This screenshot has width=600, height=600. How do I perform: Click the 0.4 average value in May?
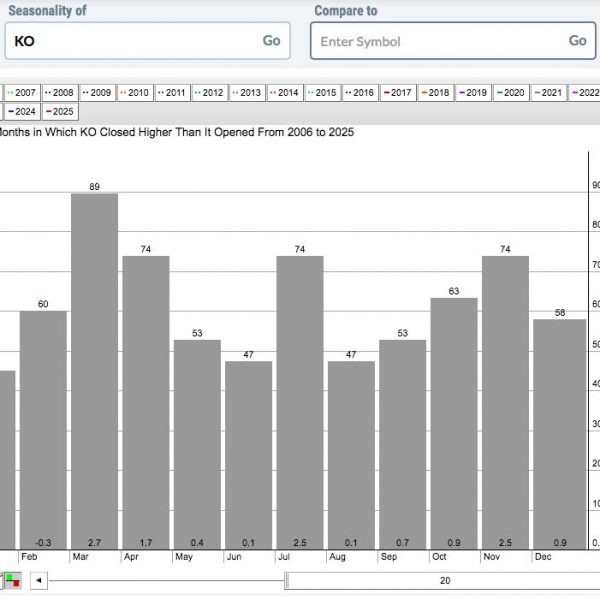(x=197, y=543)
